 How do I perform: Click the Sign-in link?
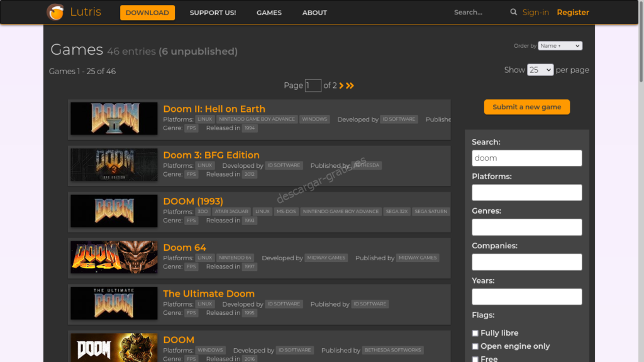pyautogui.click(x=535, y=13)
